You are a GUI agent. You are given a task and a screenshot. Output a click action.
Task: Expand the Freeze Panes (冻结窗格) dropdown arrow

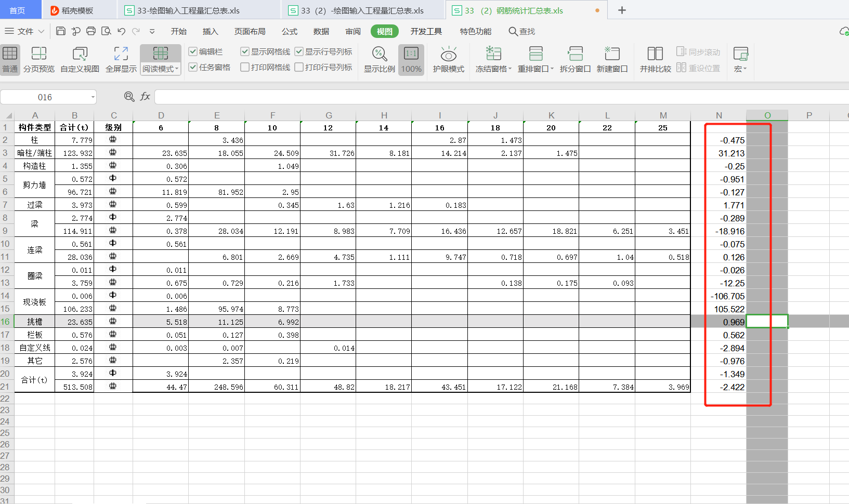point(510,69)
